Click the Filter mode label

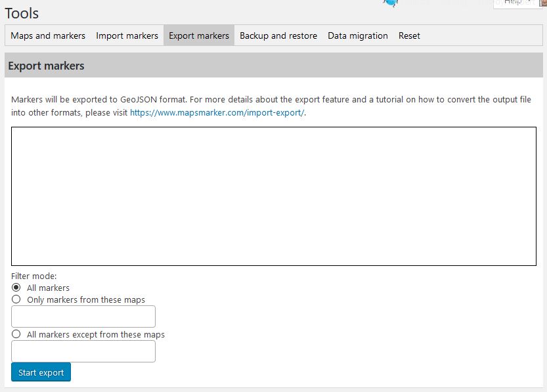click(34, 276)
